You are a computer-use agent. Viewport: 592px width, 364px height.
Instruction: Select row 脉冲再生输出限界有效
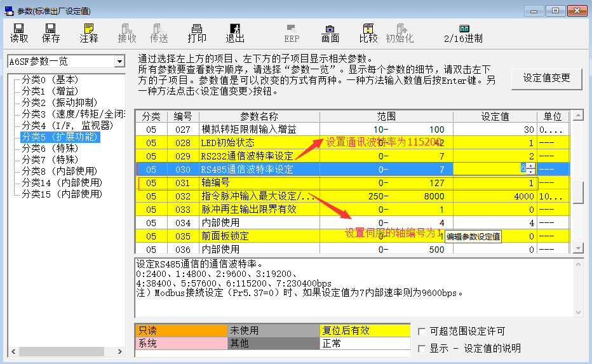[353, 209]
